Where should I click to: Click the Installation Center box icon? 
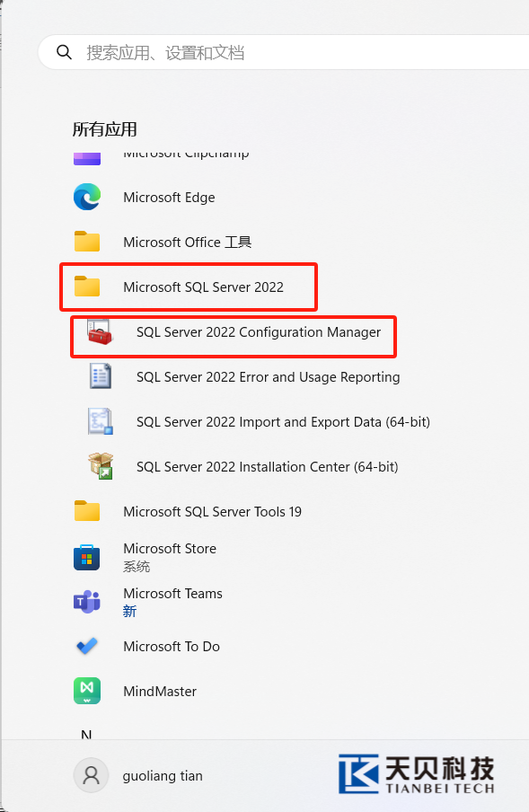coord(101,466)
